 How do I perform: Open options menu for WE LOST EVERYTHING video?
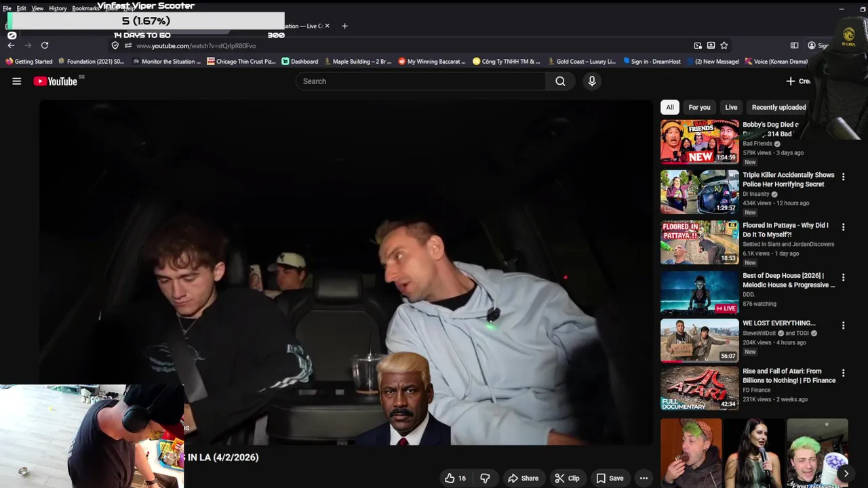click(843, 325)
